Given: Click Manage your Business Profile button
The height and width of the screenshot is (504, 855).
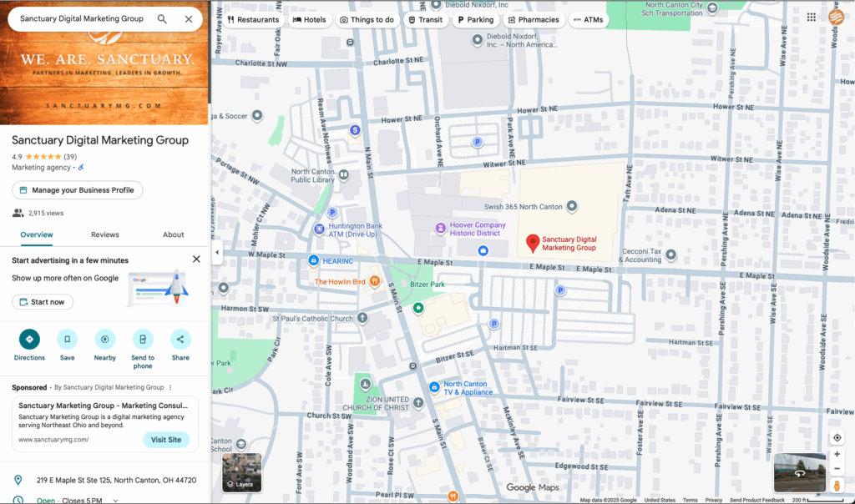Looking at the screenshot, I should (78, 190).
